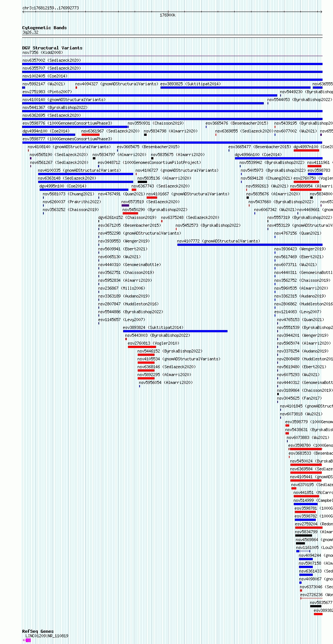Click the black bar under nsv5835136 (Almarri2020)
Image resolution: width=333 pixels, height=644 pixels.
[142, 182]
